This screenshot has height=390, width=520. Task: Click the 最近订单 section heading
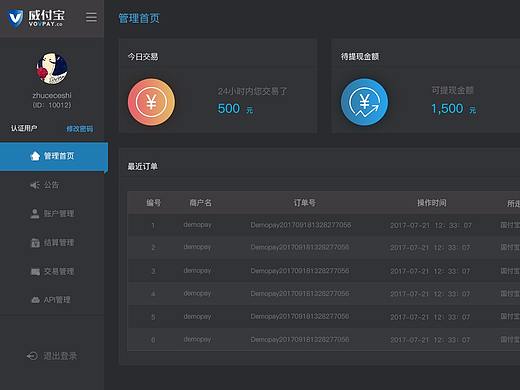pos(143,166)
